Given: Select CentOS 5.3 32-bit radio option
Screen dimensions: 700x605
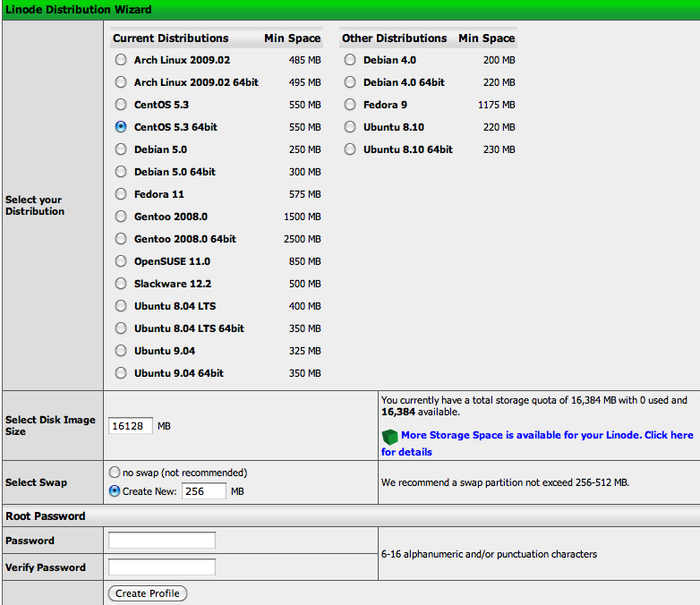Looking at the screenshot, I should click(x=121, y=105).
